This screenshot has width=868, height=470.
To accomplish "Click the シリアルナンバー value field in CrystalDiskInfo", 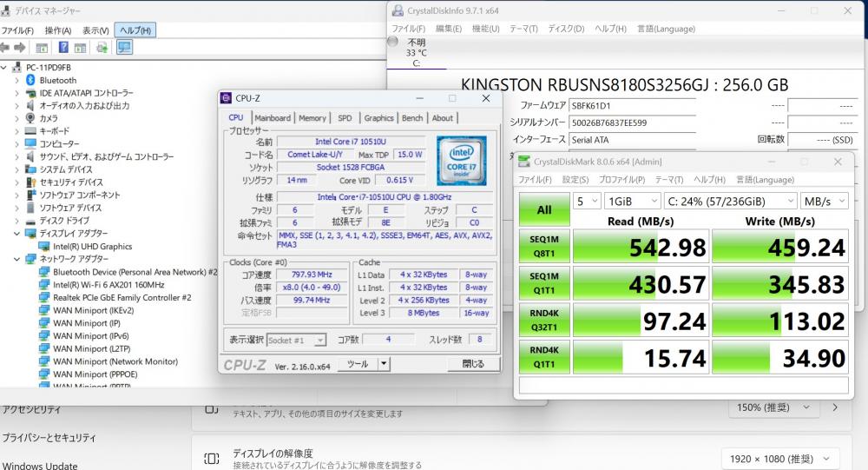I will tap(632, 122).
